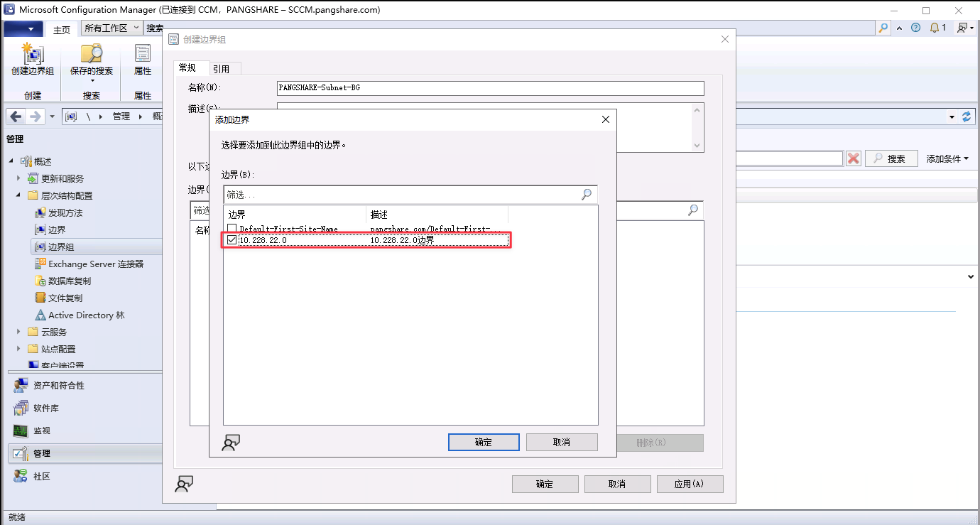This screenshot has width=980, height=525.
Task: Expand the 云服务 tree node
Action: (x=18, y=332)
